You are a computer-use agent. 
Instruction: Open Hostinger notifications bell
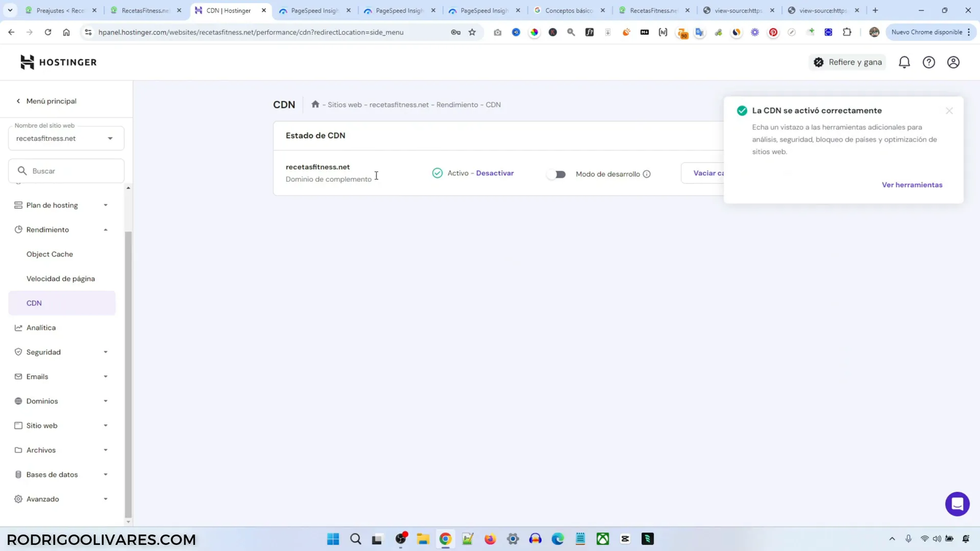(x=904, y=62)
